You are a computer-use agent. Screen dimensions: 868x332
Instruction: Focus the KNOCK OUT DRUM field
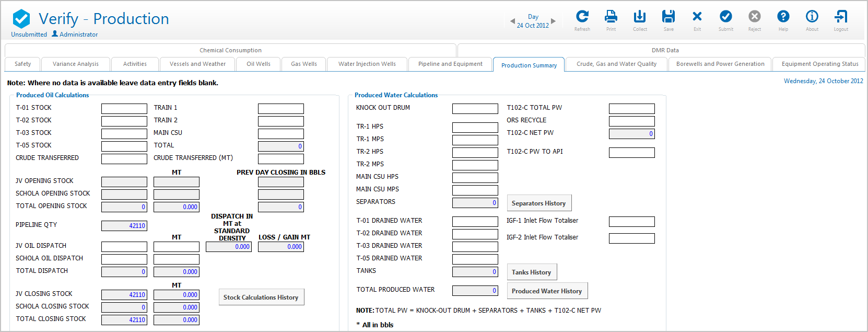click(475, 109)
